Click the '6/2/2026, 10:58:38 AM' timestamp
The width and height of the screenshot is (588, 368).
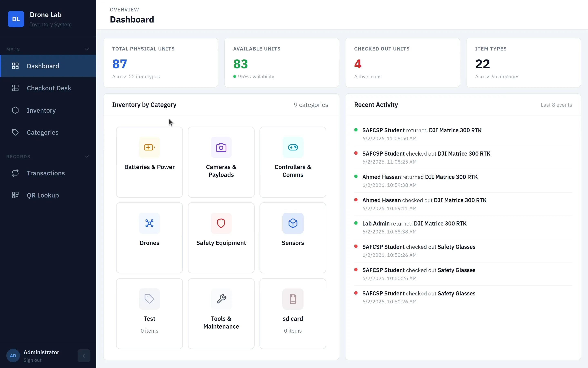389,232
